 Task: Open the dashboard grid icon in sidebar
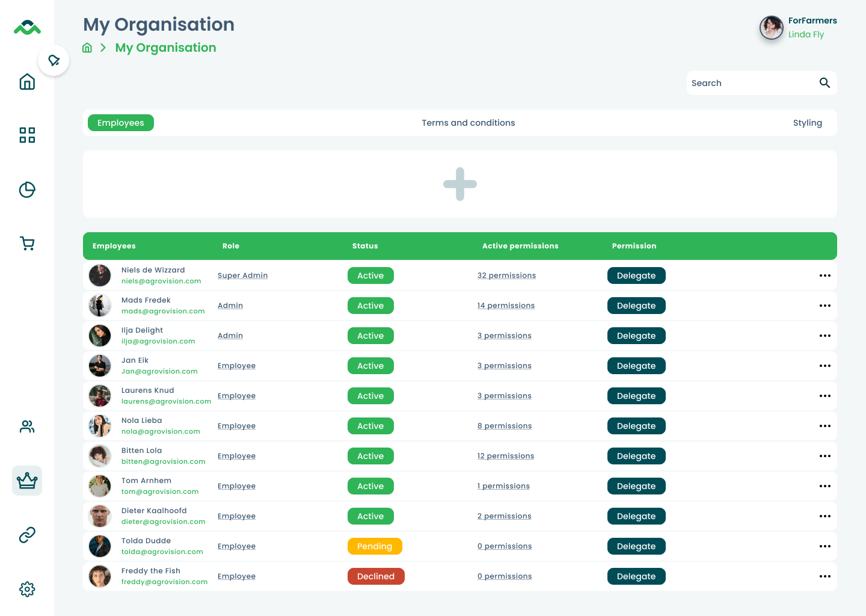(x=27, y=135)
